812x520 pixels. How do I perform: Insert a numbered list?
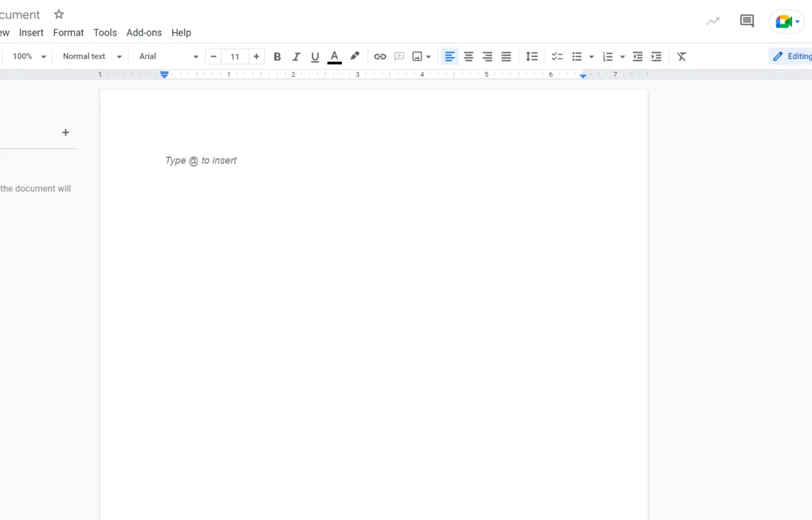pos(608,56)
